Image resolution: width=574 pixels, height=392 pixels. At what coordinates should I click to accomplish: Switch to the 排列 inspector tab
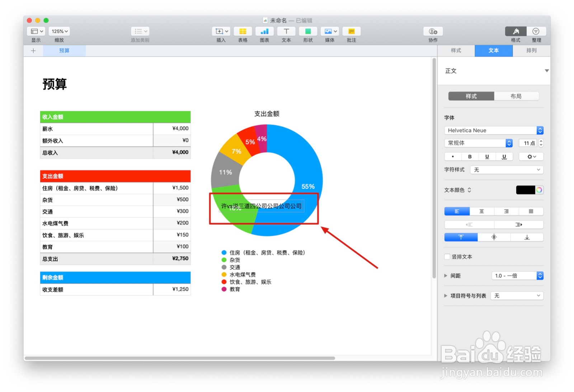pyautogui.click(x=531, y=51)
